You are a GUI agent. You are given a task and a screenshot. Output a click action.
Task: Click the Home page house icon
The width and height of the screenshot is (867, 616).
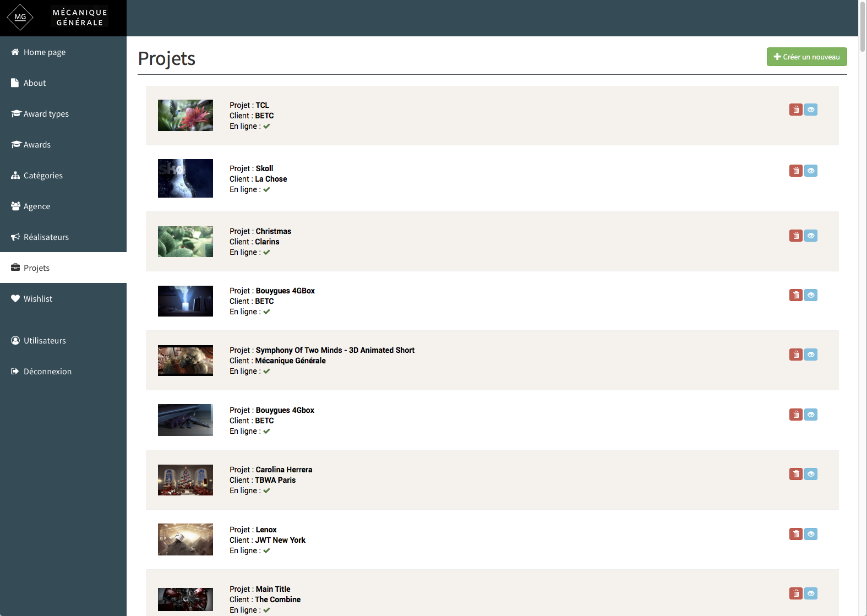pyautogui.click(x=15, y=52)
